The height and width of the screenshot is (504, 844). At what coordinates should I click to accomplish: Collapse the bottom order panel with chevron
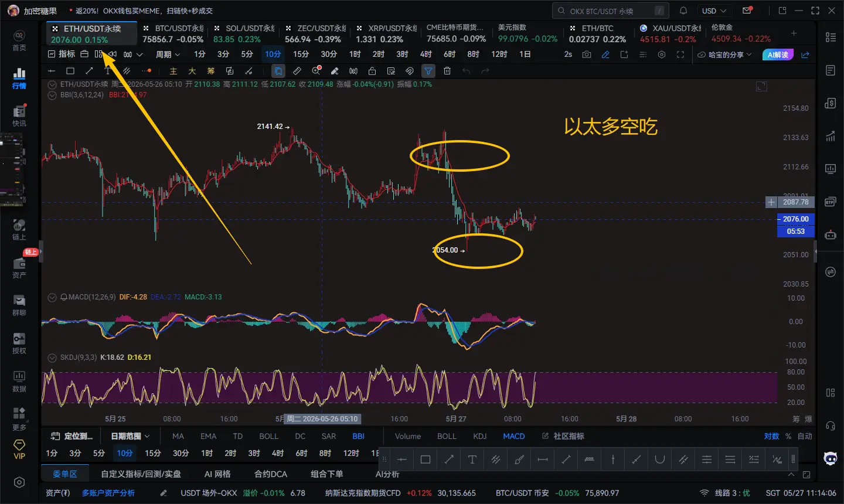792,474
